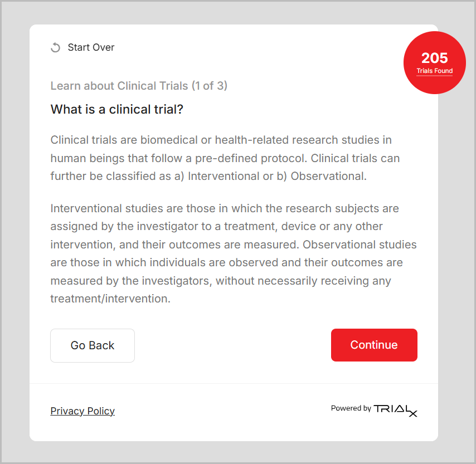Image resolution: width=476 pixels, height=464 pixels.
Task: Click the gray background outside the card
Action: coord(14,223)
